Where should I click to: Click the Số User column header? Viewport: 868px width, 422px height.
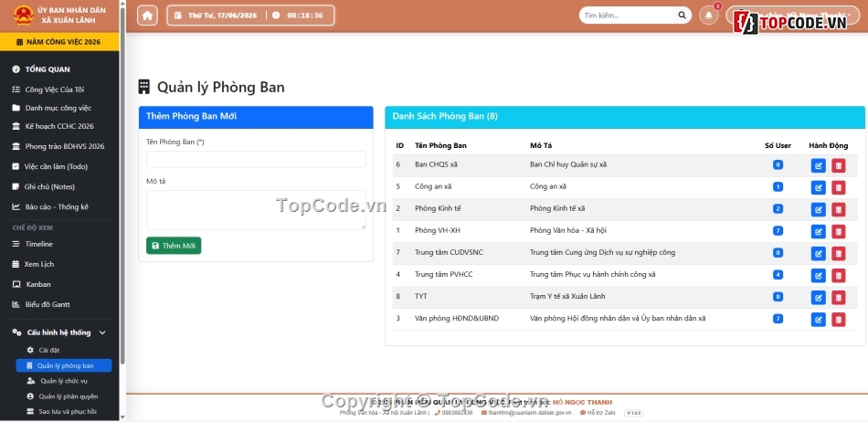pos(778,145)
